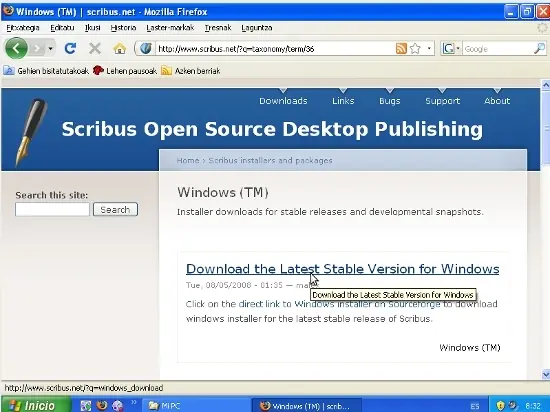Click the Stop loading X icon
Image resolution: width=550 pixels, height=412 pixels.
(x=95, y=48)
